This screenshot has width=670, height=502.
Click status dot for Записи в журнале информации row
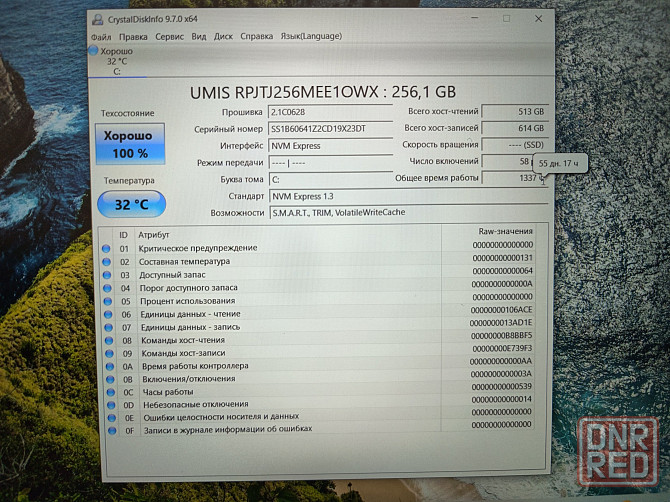click(x=112, y=431)
